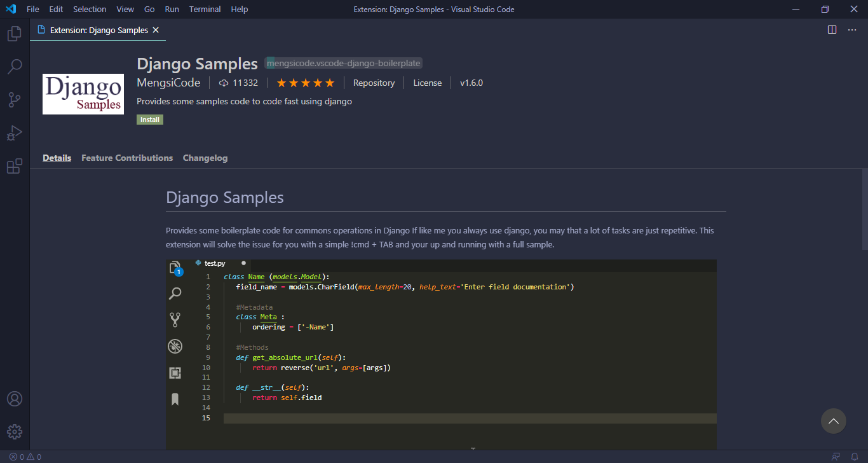Click the Split Editor icon
This screenshot has height=463, width=868.
832,29
